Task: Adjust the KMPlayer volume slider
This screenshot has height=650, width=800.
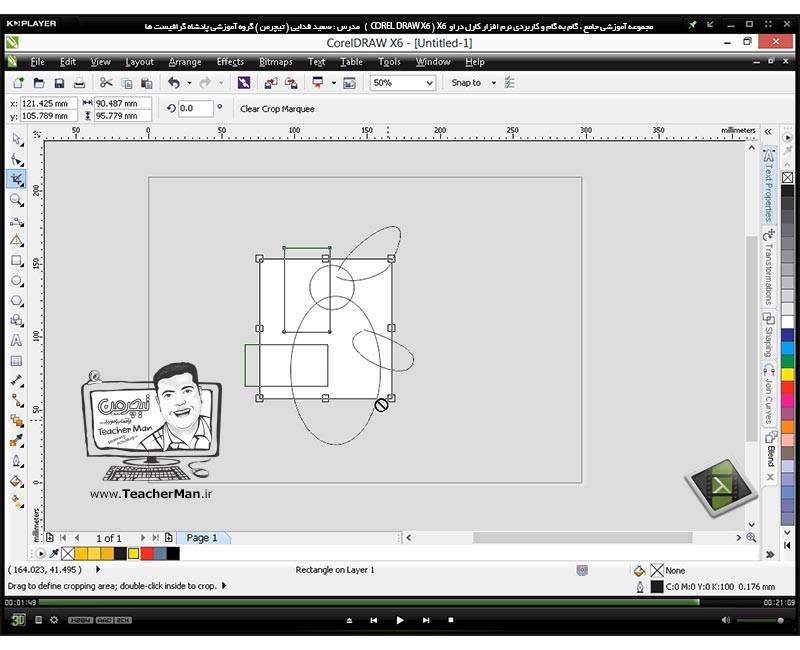Action: pos(760,620)
